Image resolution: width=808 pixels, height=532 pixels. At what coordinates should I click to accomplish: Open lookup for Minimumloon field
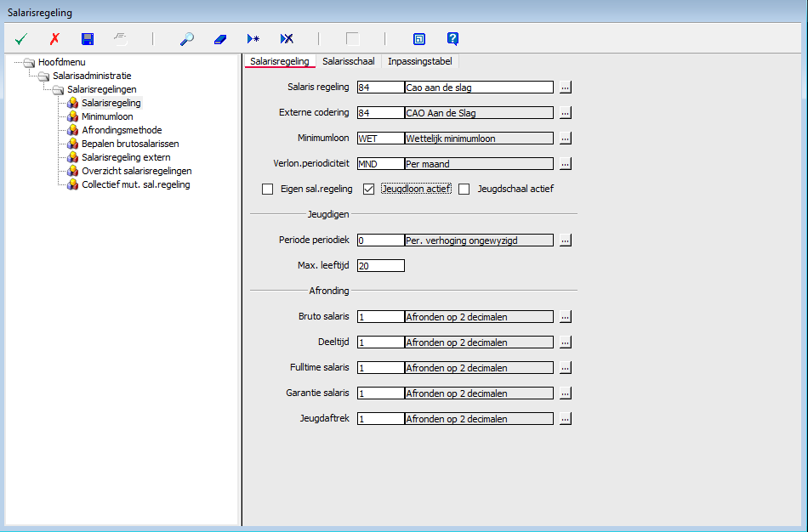pos(566,138)
